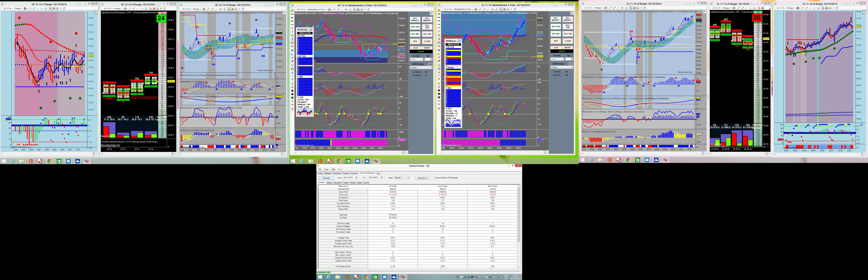The width and height of the screenshot is (868, 280).
Task: Select the Fibonacci circle tool on GC MedianRenko chart
Action: (x=292, y=46)
